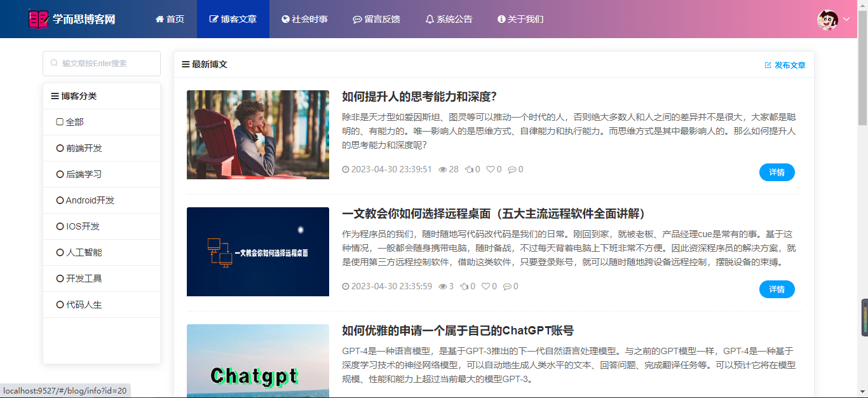Click the eye views icon showing 28
Viewport: 868px width, 398px height.
443,170
